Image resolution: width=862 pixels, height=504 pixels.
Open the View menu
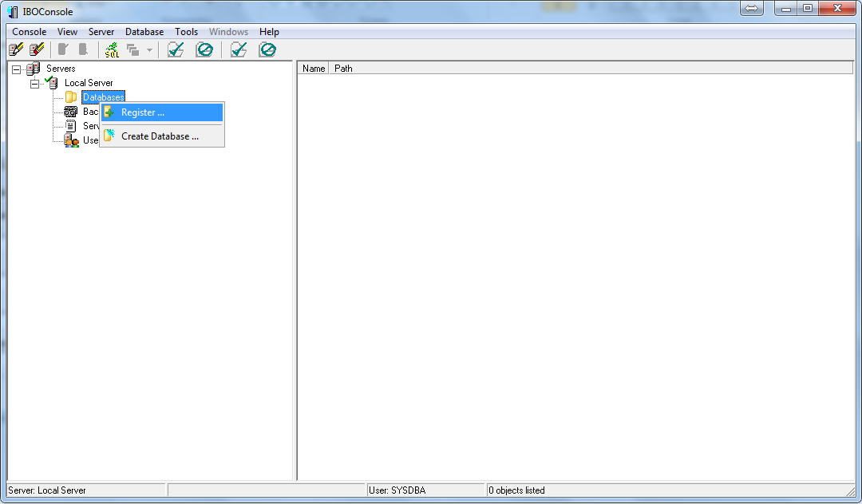(x=68, y=32)
